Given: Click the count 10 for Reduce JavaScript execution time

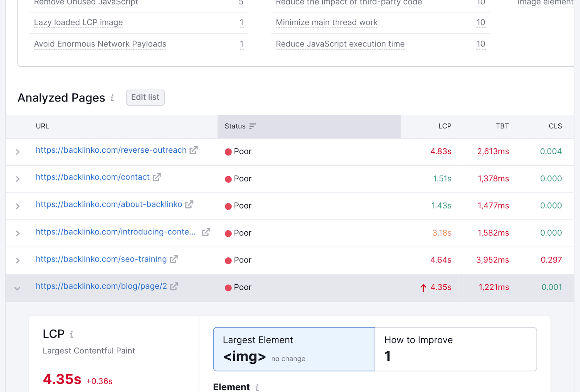Looking at the screenshot, I should pos(481,44).
